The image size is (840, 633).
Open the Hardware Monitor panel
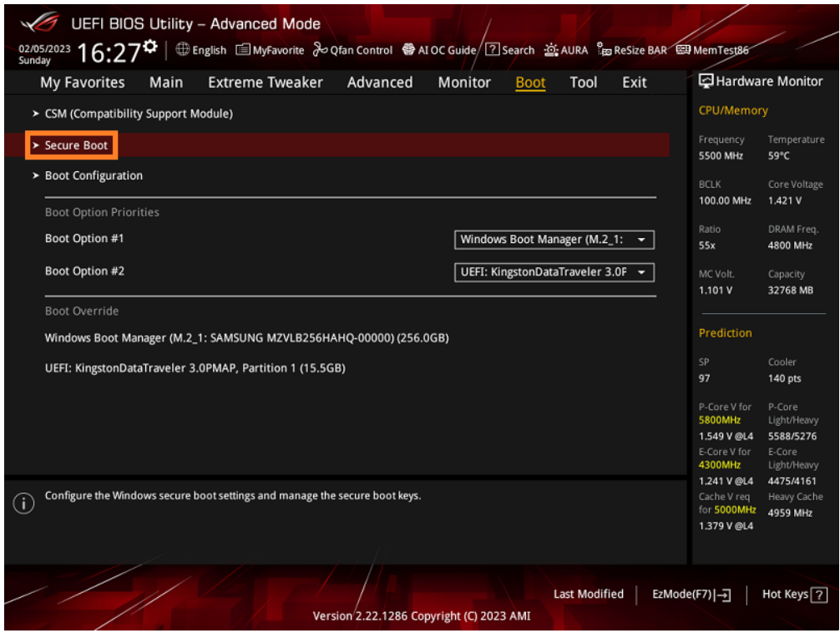click(762, 81)
